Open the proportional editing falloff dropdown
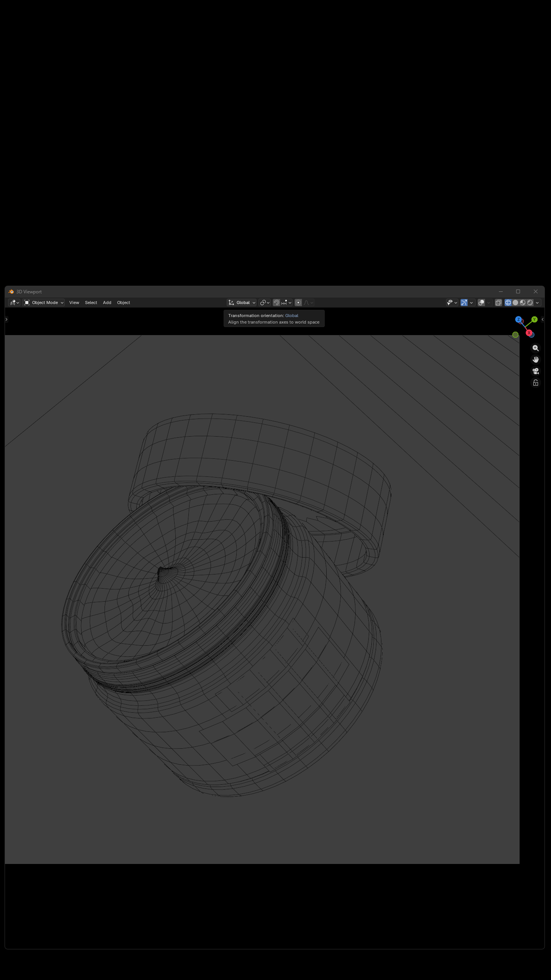Viewport: 551px width, 980px height. pyautogui.click(x=309, y=303)
